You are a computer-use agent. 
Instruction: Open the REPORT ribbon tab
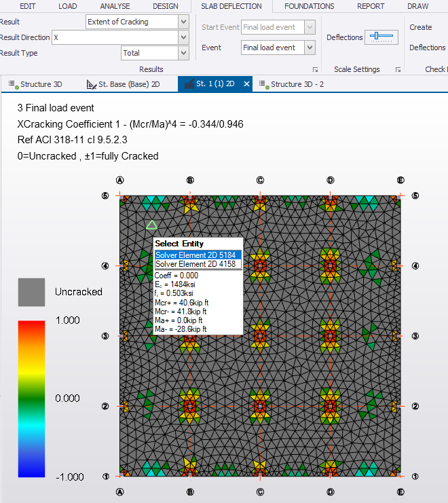click(x=371, y=6)
